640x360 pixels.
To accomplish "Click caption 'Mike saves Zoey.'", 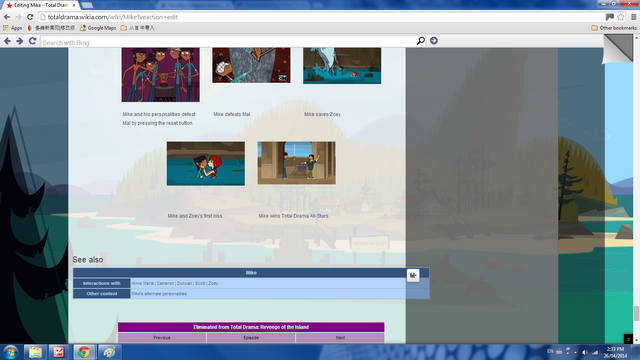I will click(x=322, y=114).
